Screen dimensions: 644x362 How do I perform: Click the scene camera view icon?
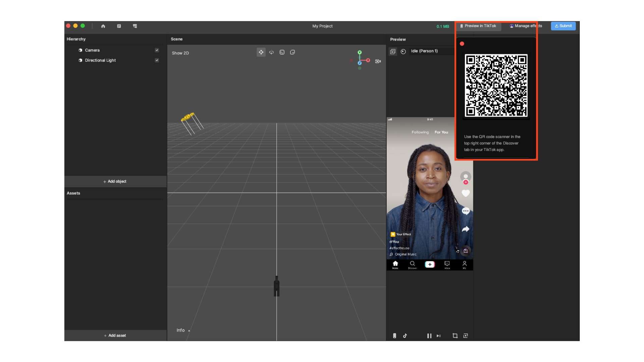[378, 61]
